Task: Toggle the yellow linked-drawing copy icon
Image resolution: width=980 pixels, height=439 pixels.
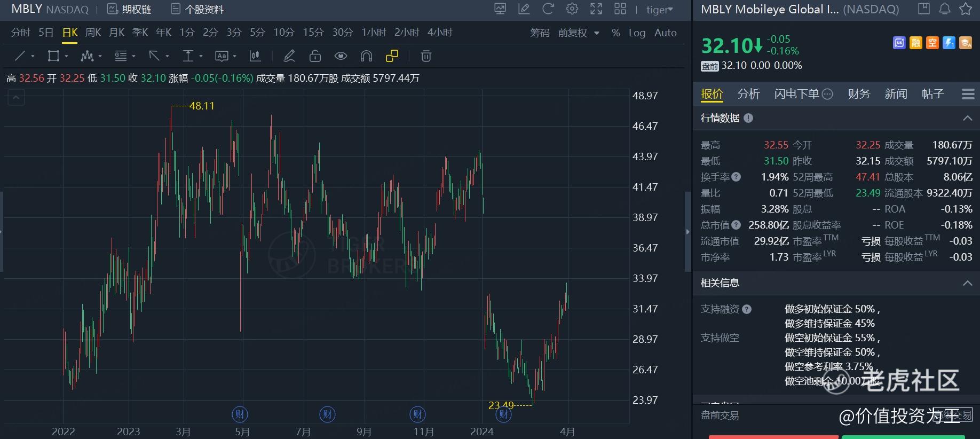Action: [392, 56]
